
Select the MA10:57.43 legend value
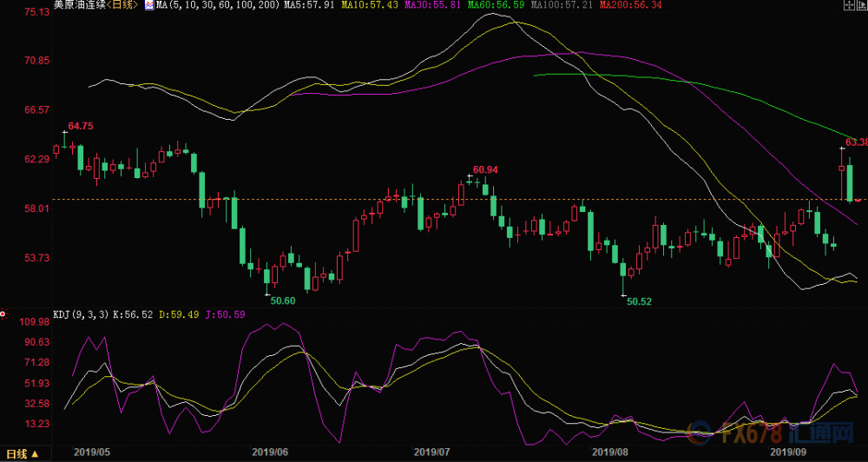coord(369,5)
